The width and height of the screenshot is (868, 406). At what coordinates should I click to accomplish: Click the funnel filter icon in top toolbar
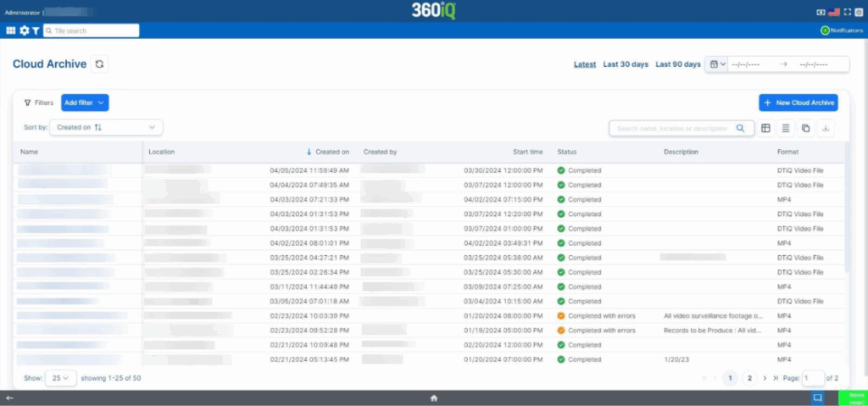[x=36, y=31]
